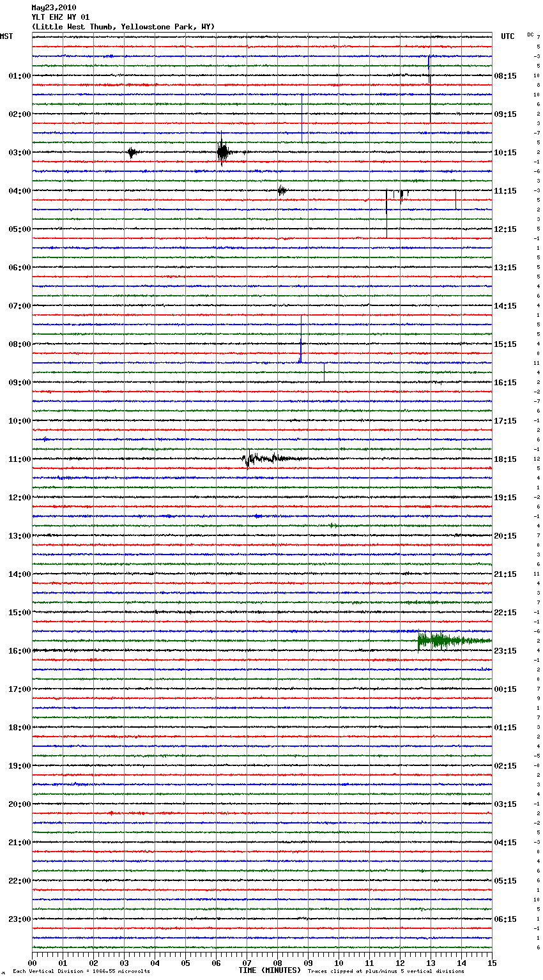The image size is (543, 980).
Task: Click the green seismic event above the 16:00 trace
Action: pyautogui.click(x=454, y=640)
